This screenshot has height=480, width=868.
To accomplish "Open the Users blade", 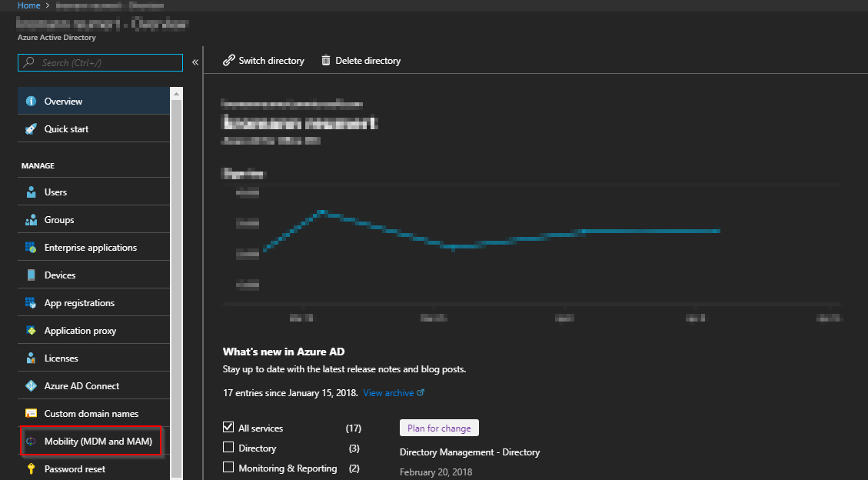I will [x=94, y=192].
